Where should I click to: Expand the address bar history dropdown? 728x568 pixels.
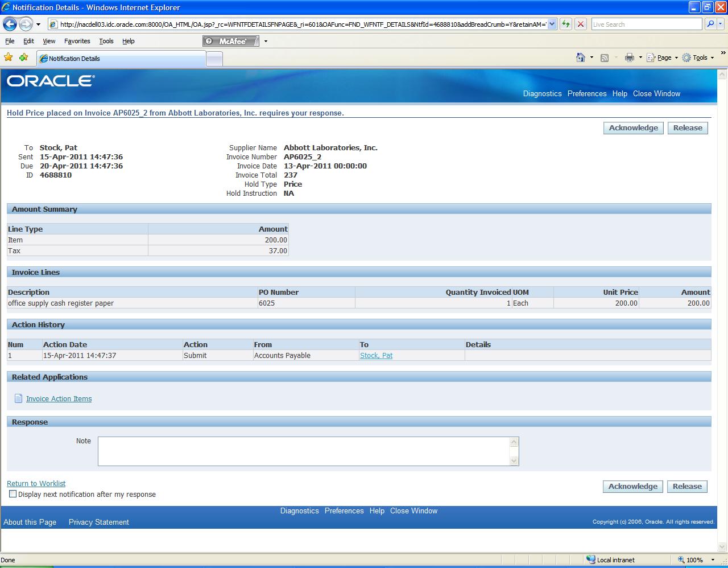[552, 24]
